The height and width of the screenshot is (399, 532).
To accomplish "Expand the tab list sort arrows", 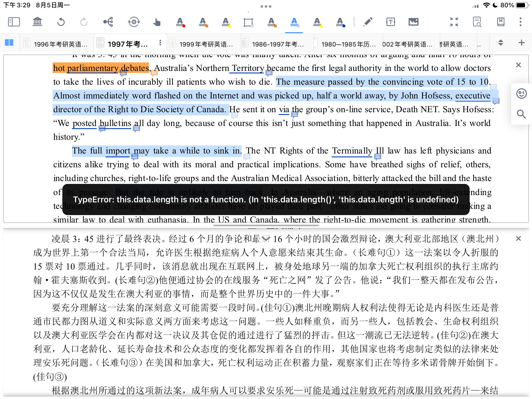I will coord(501,43).
